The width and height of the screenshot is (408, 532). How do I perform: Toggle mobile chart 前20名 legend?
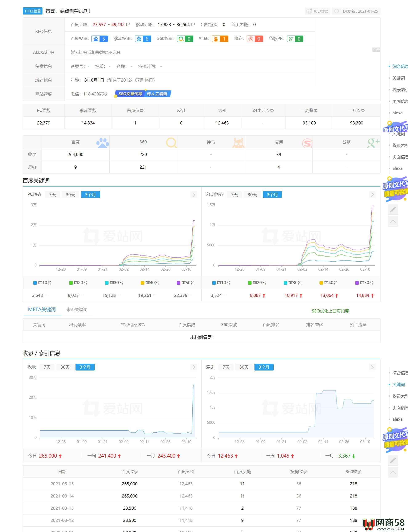[257, 283]
